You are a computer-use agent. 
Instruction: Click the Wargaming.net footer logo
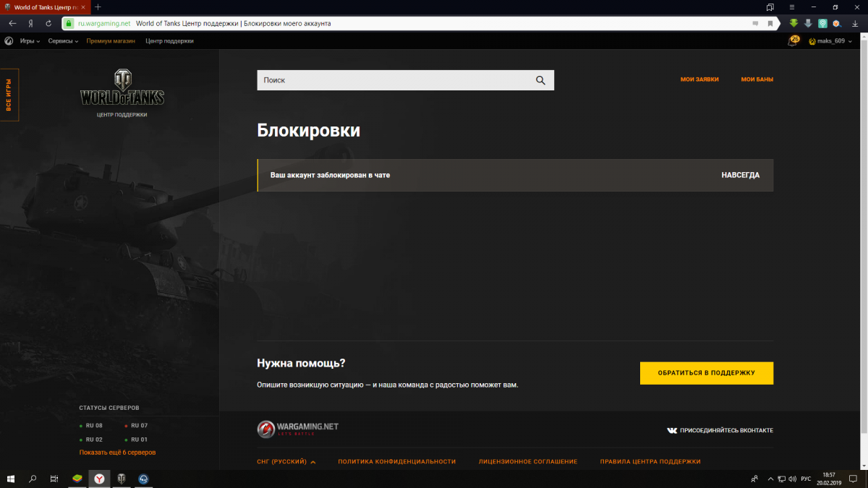(x=298, y=429)
